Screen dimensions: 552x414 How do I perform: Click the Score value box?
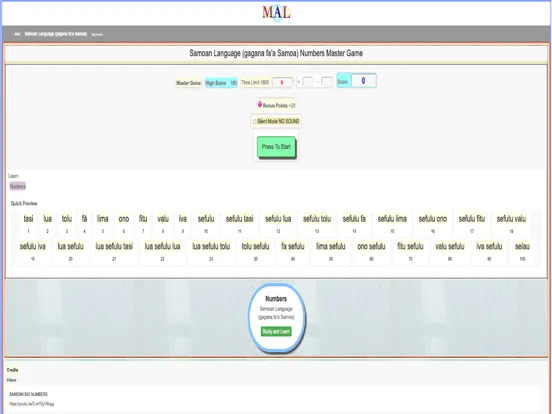tap(363, 81)
